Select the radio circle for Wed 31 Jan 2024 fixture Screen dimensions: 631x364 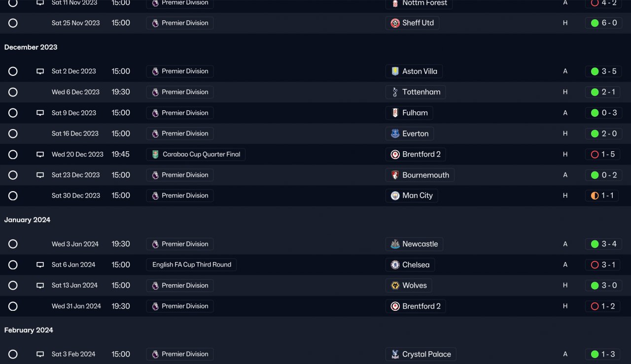tap(13, 306)
